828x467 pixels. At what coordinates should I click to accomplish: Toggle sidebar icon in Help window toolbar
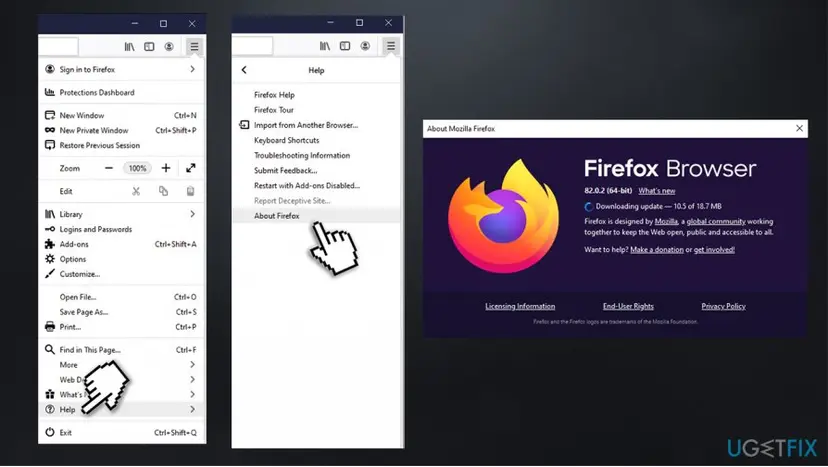345,46
